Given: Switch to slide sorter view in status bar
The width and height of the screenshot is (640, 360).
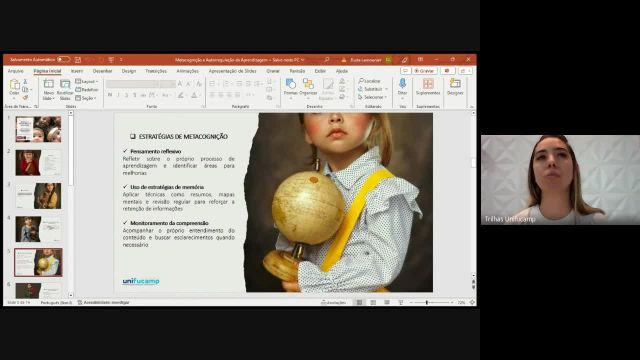Looking at the screenshot, I should (x=373, y=302).
